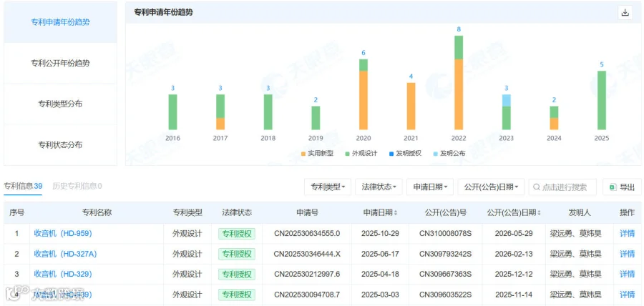The width and height of the screenshot is (644, 306).
Task: Sort by 公开(公告)日期 column arrows
Action: point(539,213)
